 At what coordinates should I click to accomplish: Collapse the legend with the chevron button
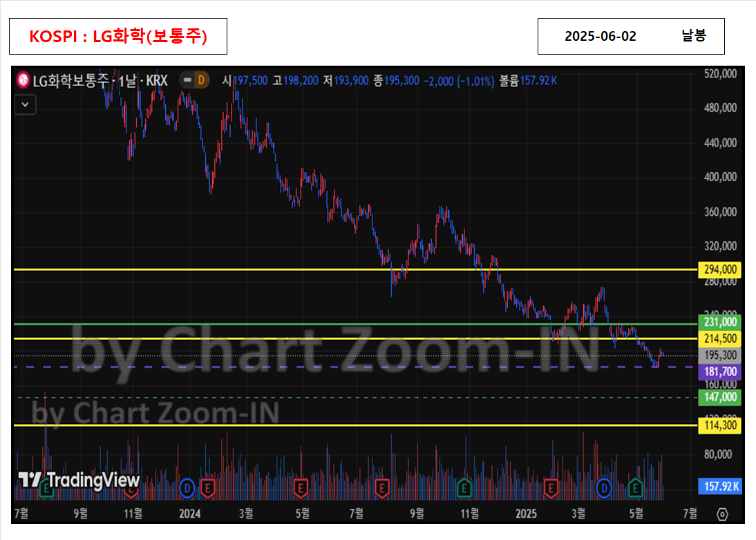click(25, 104)
